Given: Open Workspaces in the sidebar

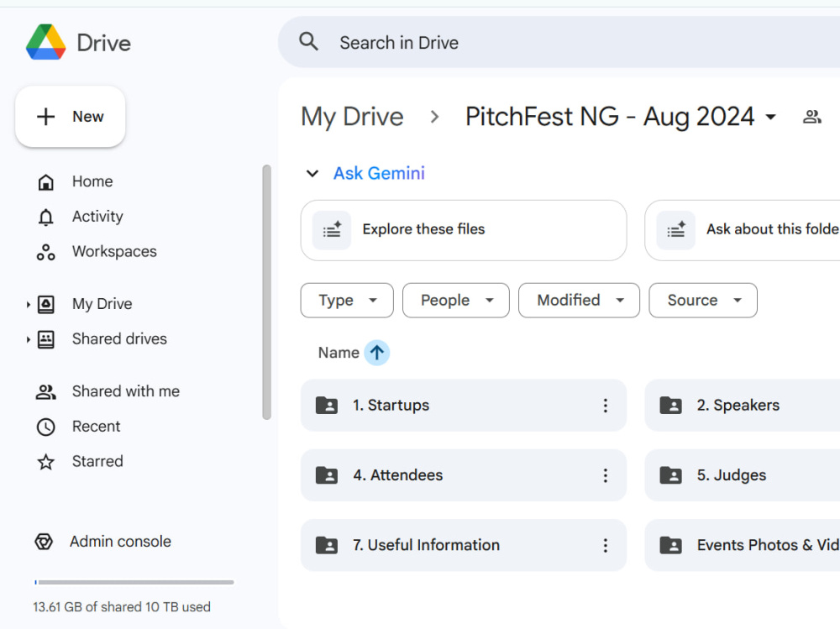Looking at the screenshot, I should [114, 252].
